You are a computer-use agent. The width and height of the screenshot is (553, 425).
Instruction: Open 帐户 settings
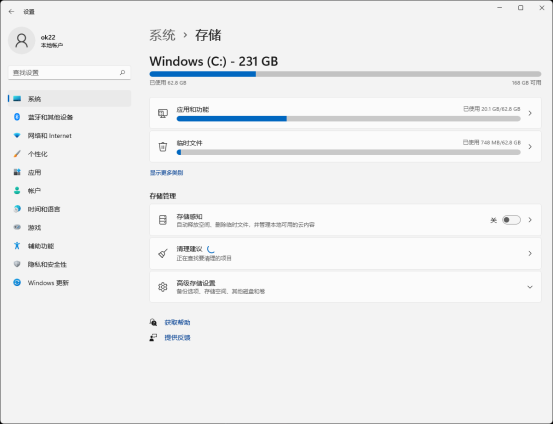(69, 190)
